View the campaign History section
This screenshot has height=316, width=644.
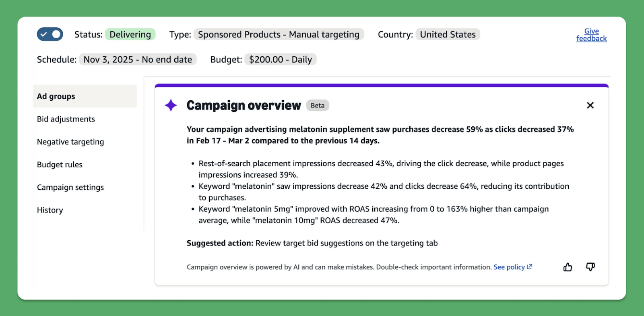[50, 210]
